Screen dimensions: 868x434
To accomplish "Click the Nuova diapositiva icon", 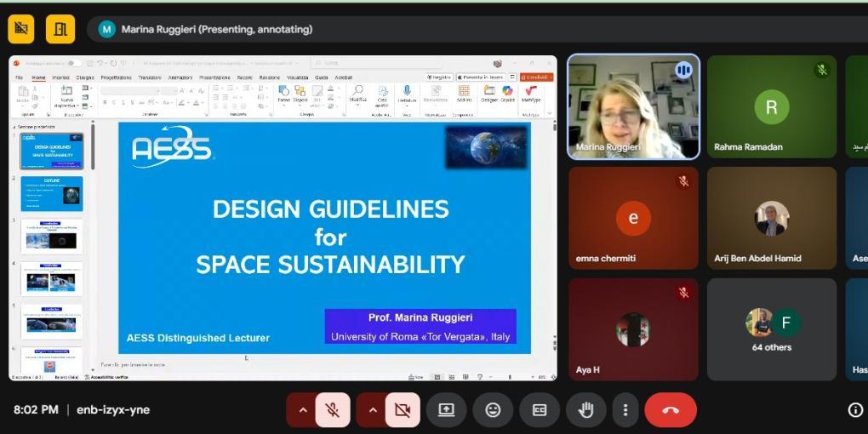I will 66,96.
